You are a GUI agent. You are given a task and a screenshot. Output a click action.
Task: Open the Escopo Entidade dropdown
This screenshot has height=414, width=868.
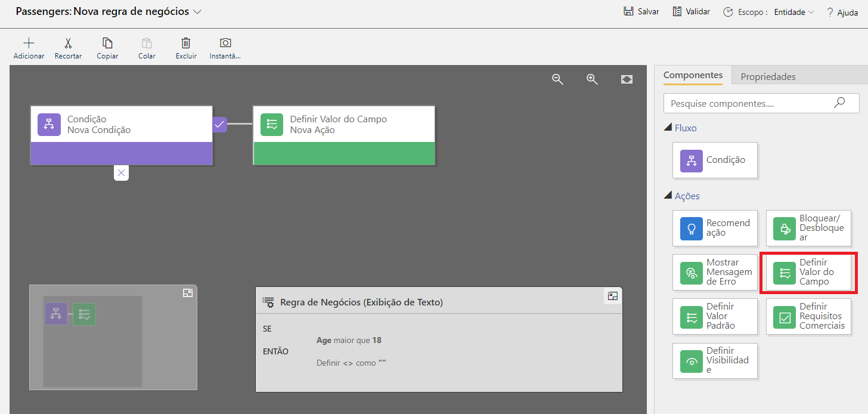(794, 12)
